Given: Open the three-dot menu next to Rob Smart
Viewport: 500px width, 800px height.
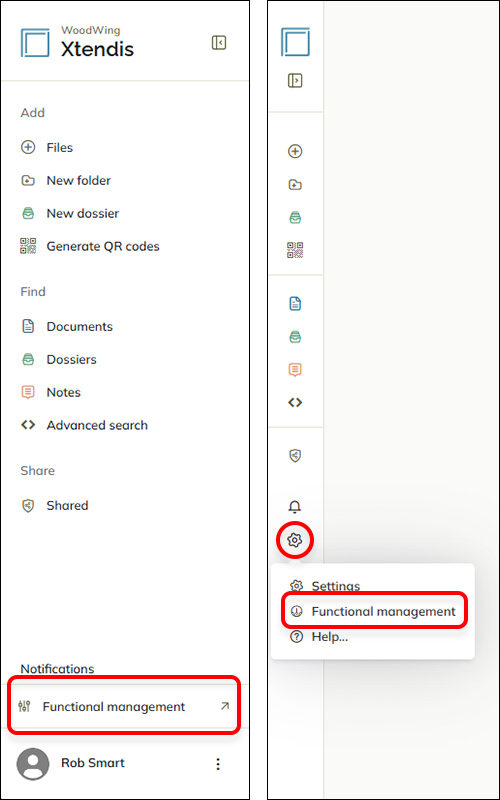Looking at the screenshot, I should tap(218, 764).
